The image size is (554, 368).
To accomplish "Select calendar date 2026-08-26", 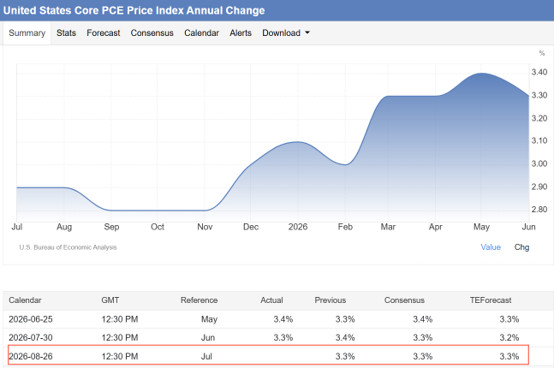I will (31, 356).
